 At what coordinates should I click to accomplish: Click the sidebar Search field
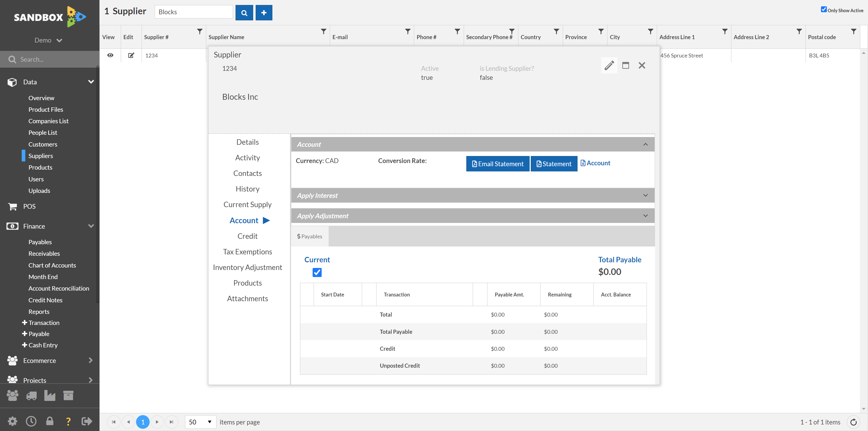(x=50, y=59)
